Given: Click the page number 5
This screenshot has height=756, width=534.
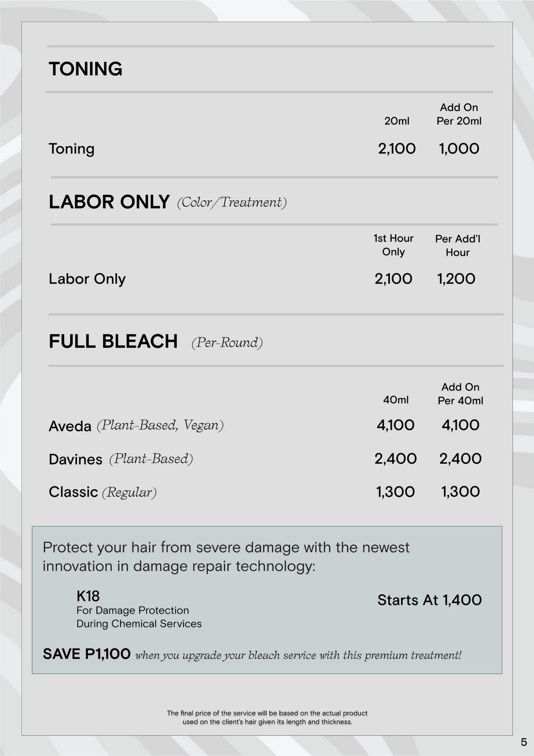Looking at the screenshot, I should coord(523,742).
